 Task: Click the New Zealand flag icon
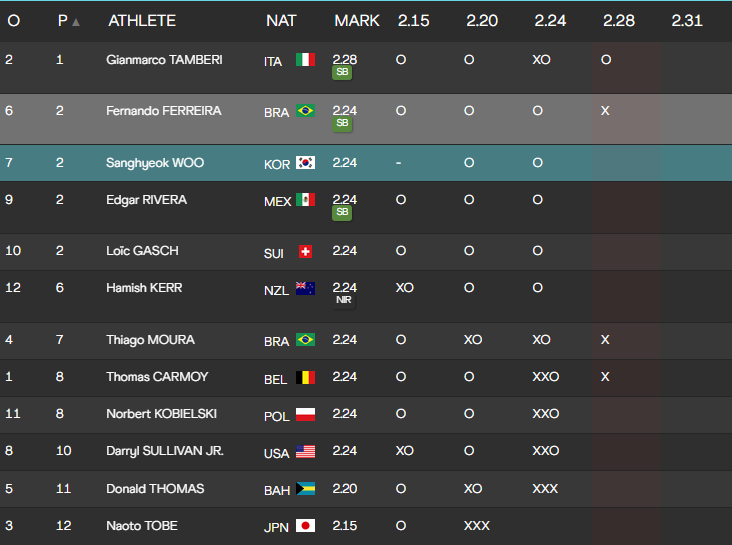point(306,289)
